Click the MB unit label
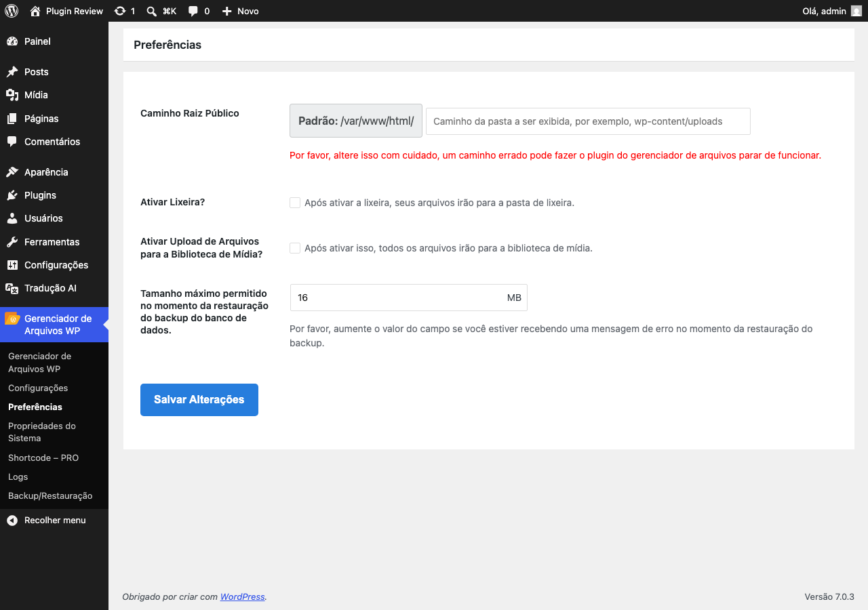Viewport: 868px width, 610px height. (x=514, y=298)
